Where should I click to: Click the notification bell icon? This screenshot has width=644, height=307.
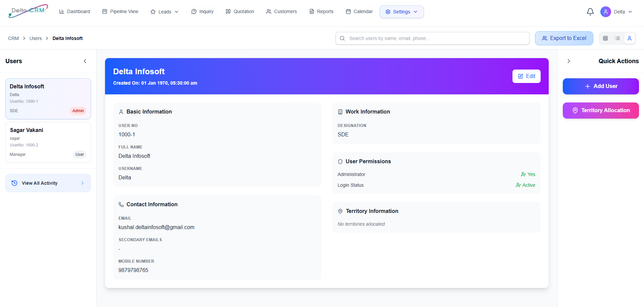click(590, 12)
